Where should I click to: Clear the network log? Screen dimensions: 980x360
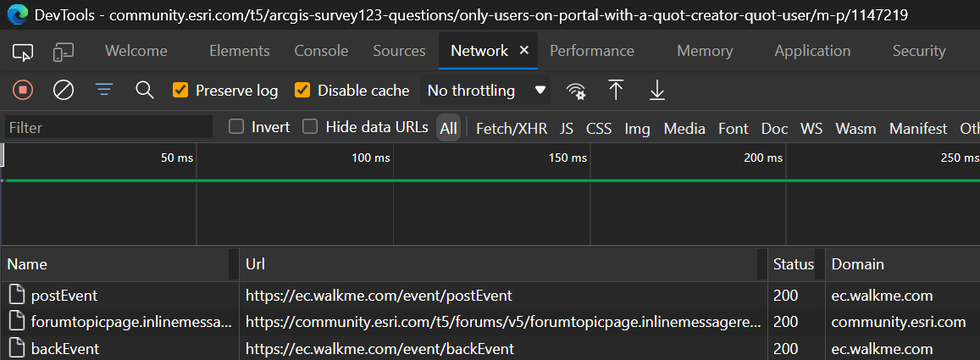(64, 90)
